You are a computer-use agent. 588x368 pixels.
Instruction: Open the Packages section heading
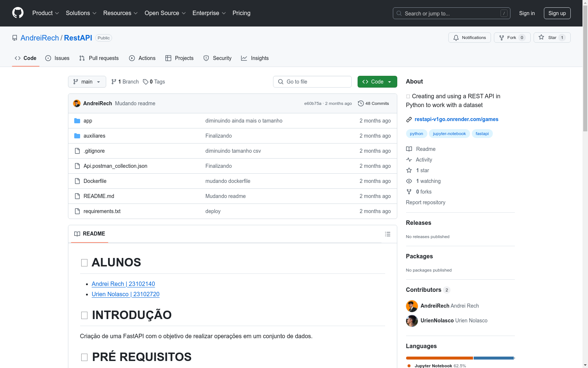[x=419, y=256]
